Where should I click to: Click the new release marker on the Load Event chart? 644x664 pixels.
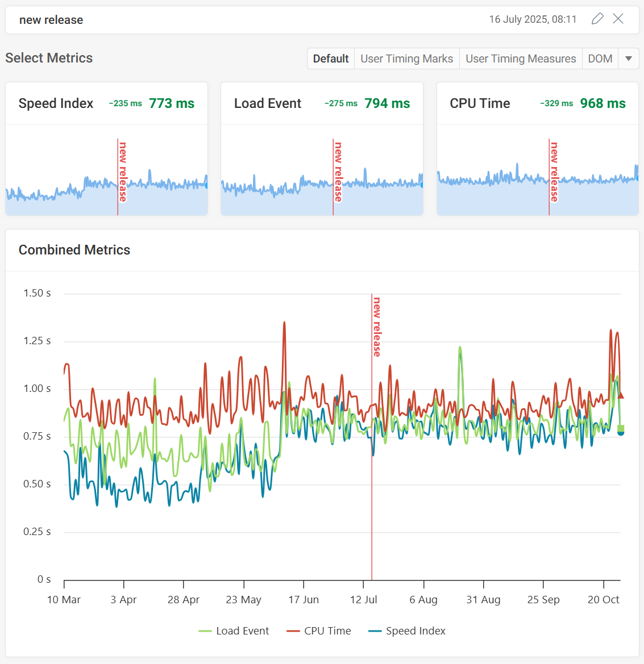point(333,176)
